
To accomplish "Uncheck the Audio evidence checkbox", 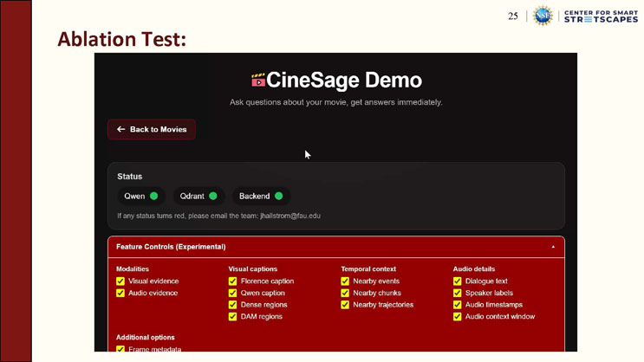I will 120,293.
